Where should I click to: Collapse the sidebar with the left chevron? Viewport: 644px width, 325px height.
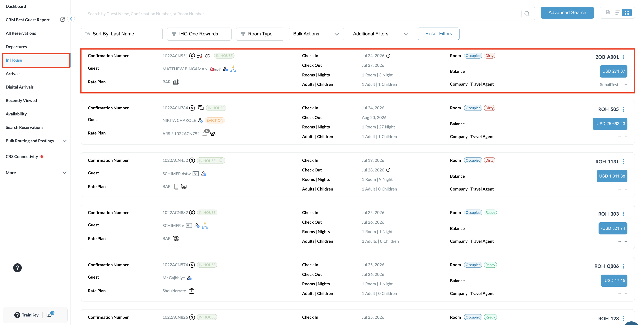(x=71, y=19)
